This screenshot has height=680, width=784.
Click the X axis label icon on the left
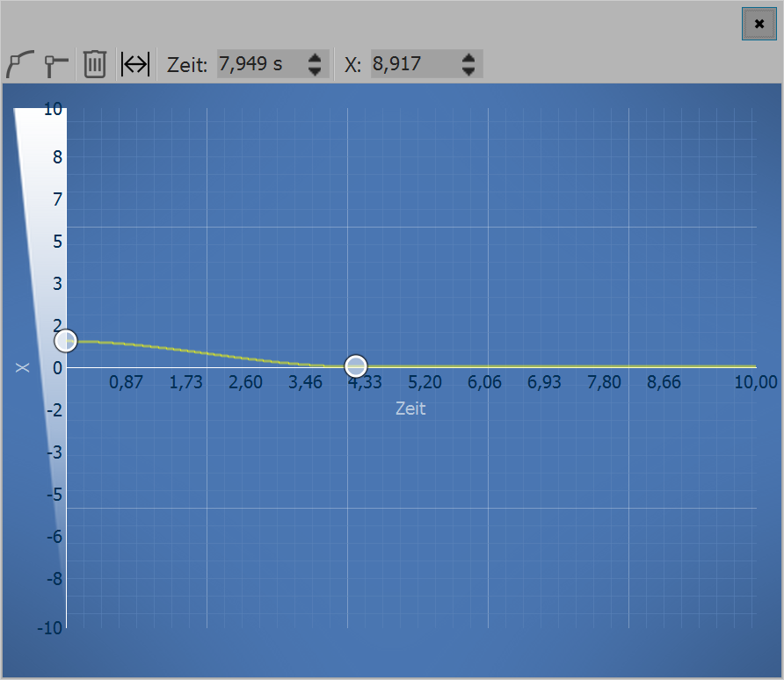coord(23,367)
